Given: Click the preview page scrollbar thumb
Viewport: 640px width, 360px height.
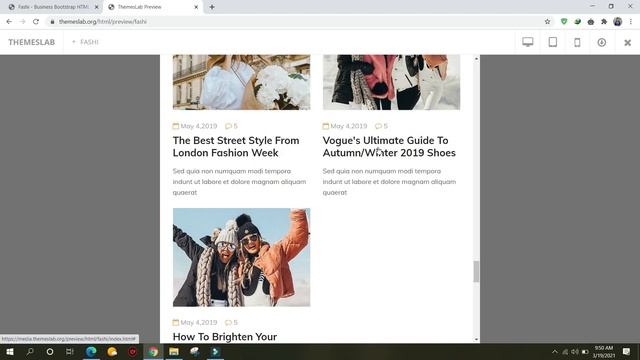Looking at the screenshot, I should [x=476, y=271].
